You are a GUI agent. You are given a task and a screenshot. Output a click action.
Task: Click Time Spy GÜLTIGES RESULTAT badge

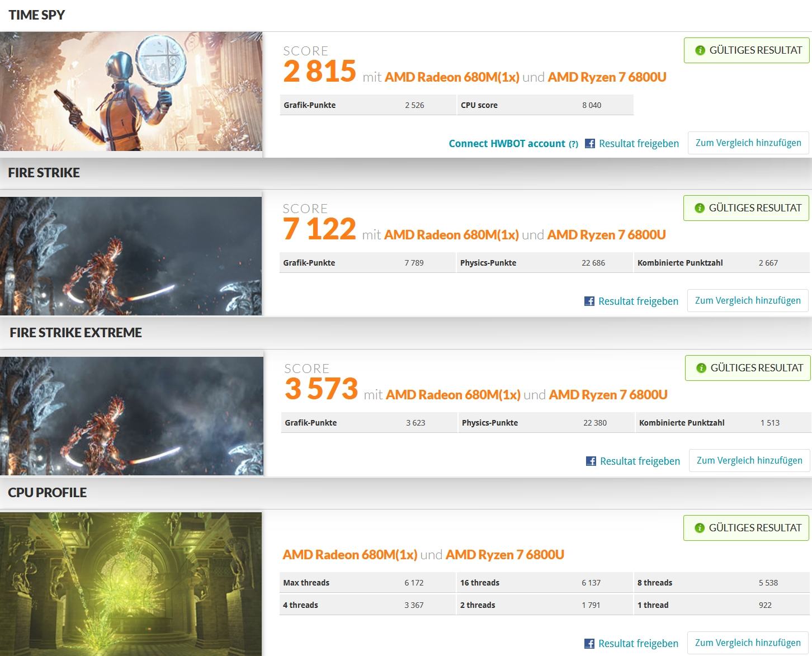tap(747, 50)
